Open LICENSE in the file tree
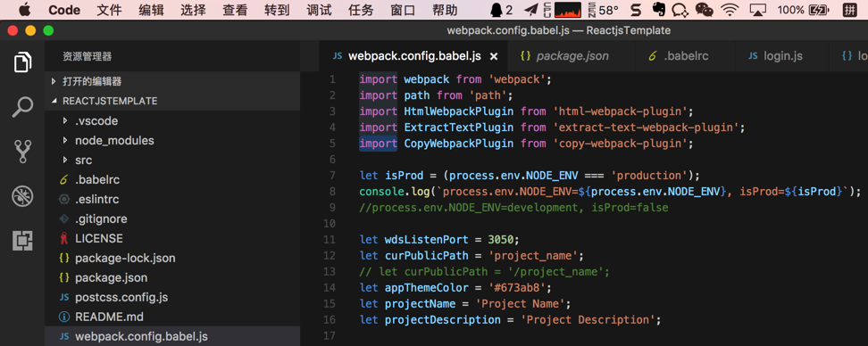The height and width of the screenshot is (346, 868). [99, 239]
